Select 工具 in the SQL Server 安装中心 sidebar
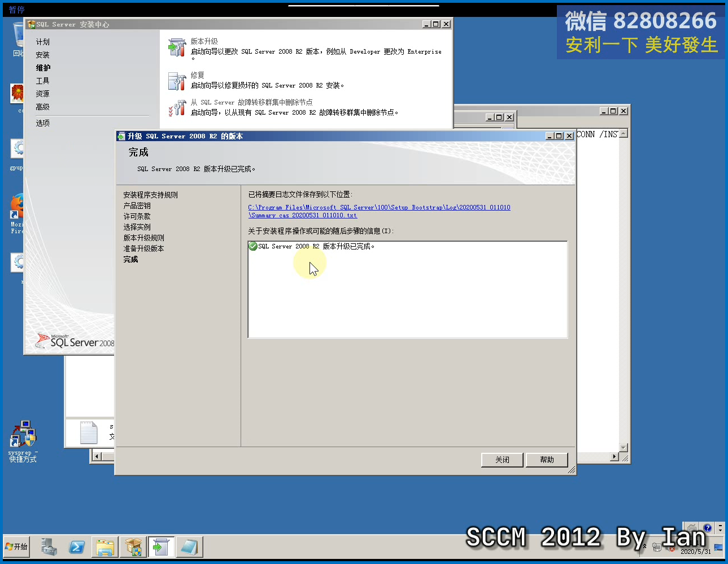 click(43, 81)
